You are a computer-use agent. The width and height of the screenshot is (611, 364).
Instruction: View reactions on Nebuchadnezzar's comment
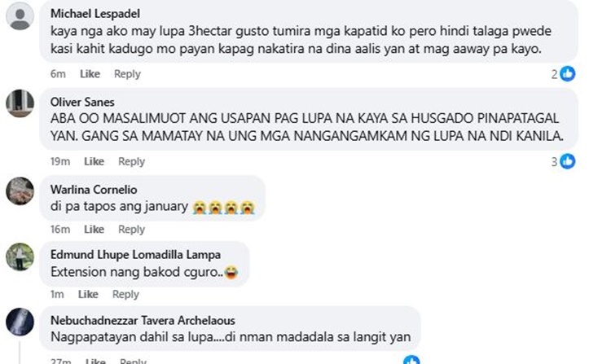(x=411, y=360)
